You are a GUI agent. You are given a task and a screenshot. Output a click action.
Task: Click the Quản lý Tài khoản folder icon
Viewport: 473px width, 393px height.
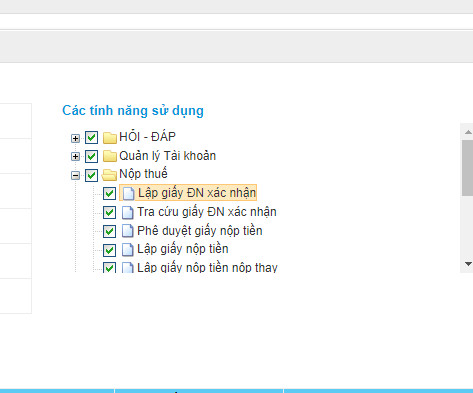click(x=110, y=156)
